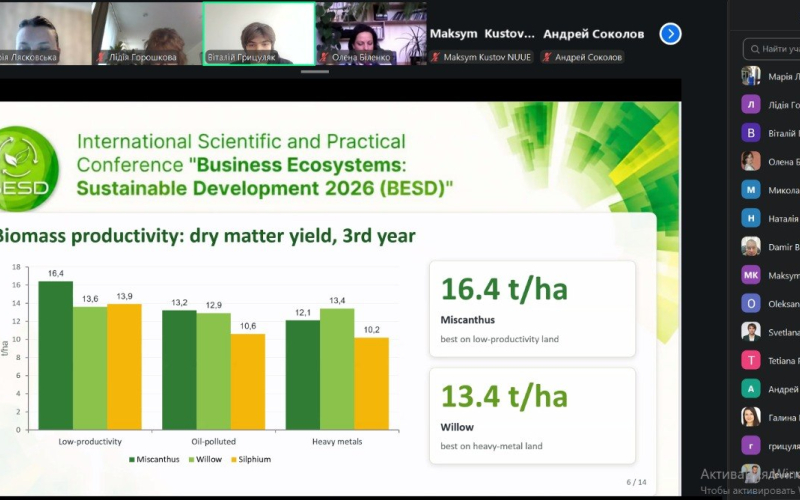This screenshot has width=800, height=500.
Task: Select Віталій Грицуляк active speaker video
Action: coord(259,33)
